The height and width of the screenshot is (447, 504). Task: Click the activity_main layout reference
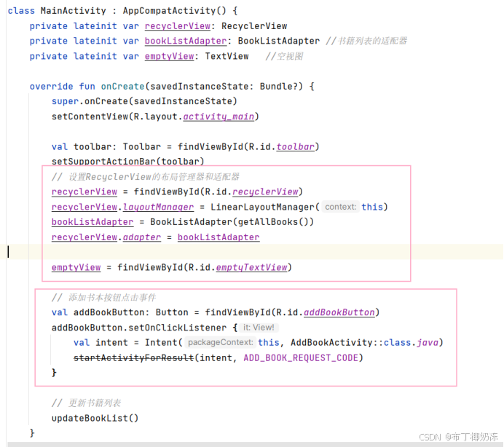218,116
